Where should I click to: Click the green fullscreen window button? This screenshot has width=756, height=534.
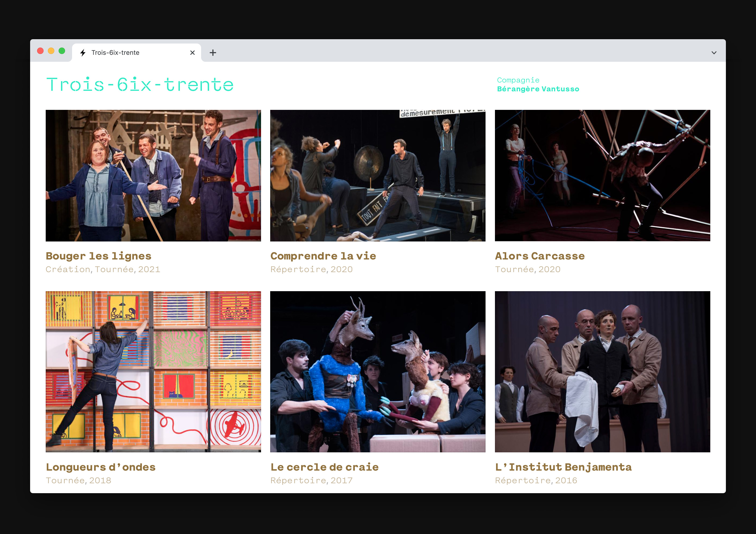click(62, 51)
